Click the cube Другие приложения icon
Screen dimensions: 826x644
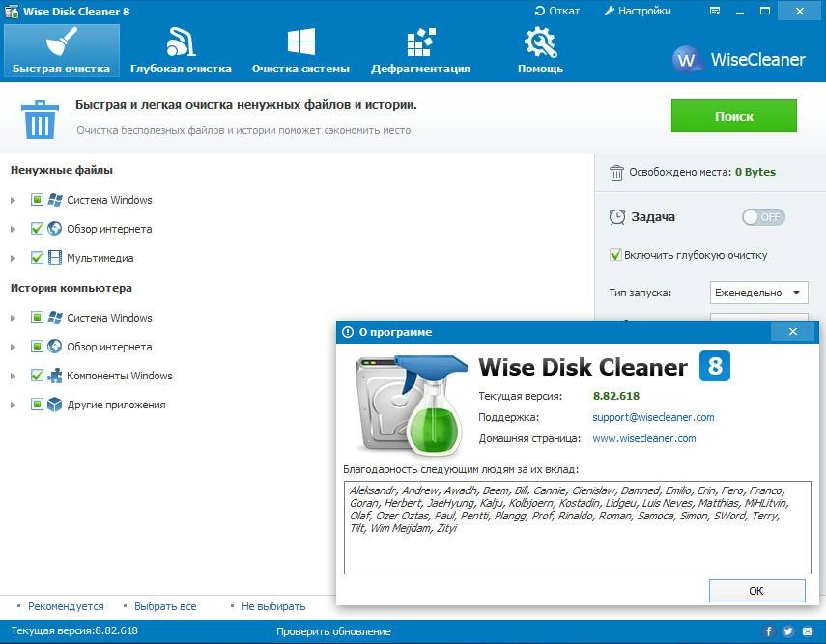pos(55,405)
